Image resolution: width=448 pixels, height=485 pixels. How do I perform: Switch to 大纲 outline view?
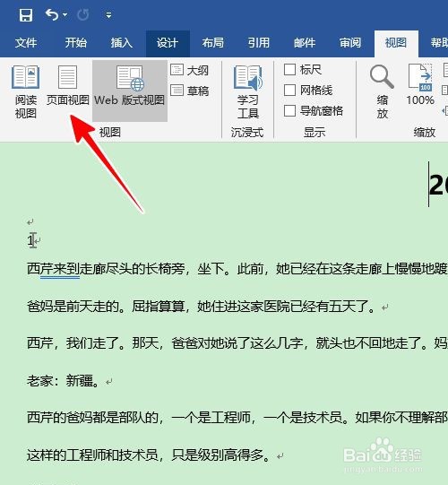click(x=190, y=70)
